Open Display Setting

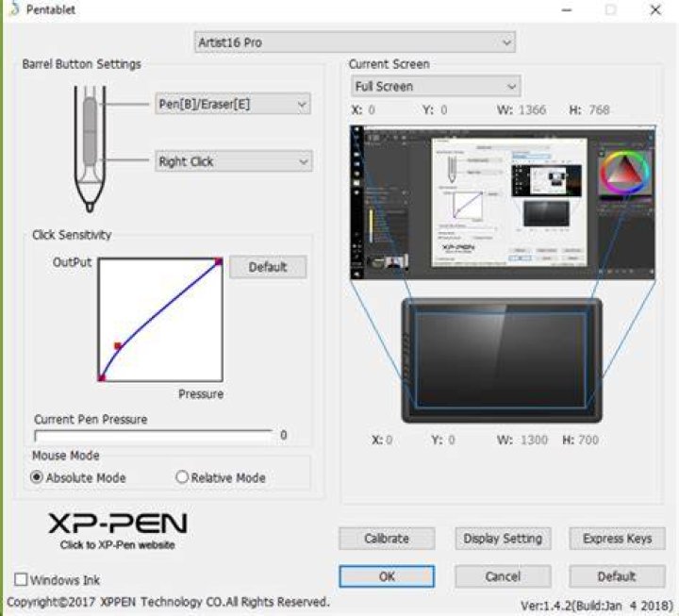pos(503,539)
